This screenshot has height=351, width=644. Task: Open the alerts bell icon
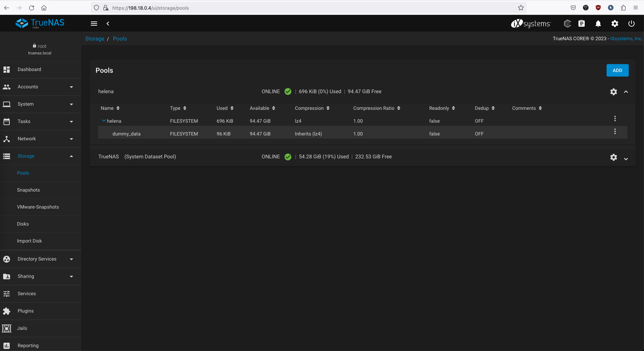598,24
